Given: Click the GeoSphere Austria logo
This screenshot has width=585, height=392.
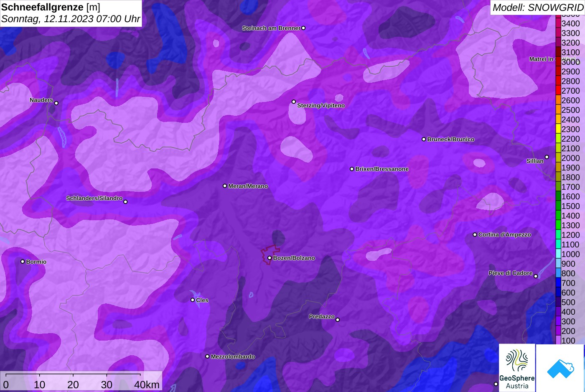Looking at the screenshot, I should [x=517, y=368].
